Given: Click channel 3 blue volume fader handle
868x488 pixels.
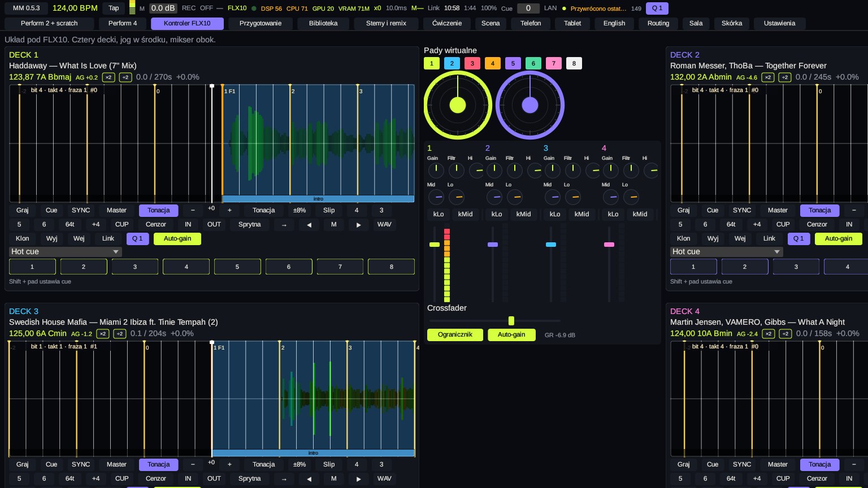Looking at the screenshot, I should [x=551, y=245].
